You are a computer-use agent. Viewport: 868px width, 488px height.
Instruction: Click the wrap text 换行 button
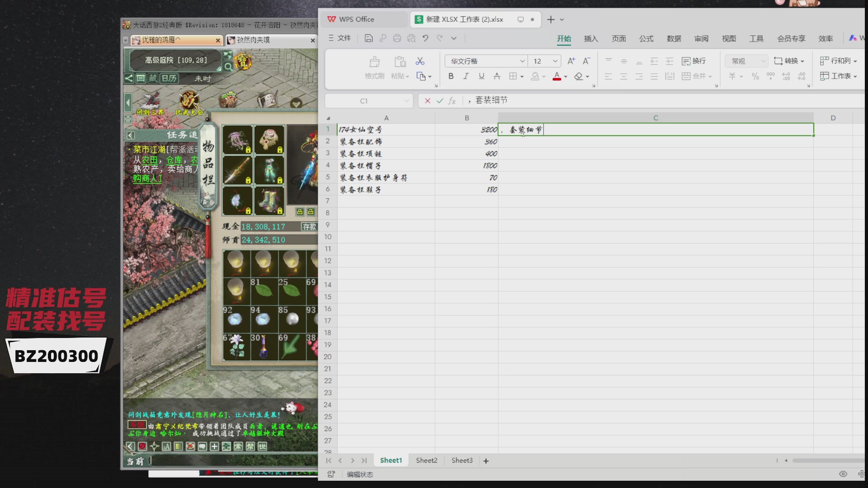pos(693,61)
